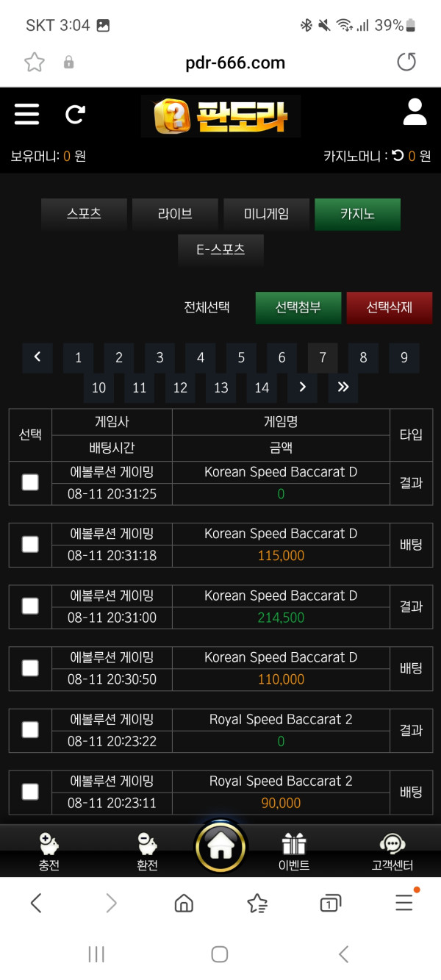Go to the previous page arrow
The image size is (441, 980).
tap(37, 358)
